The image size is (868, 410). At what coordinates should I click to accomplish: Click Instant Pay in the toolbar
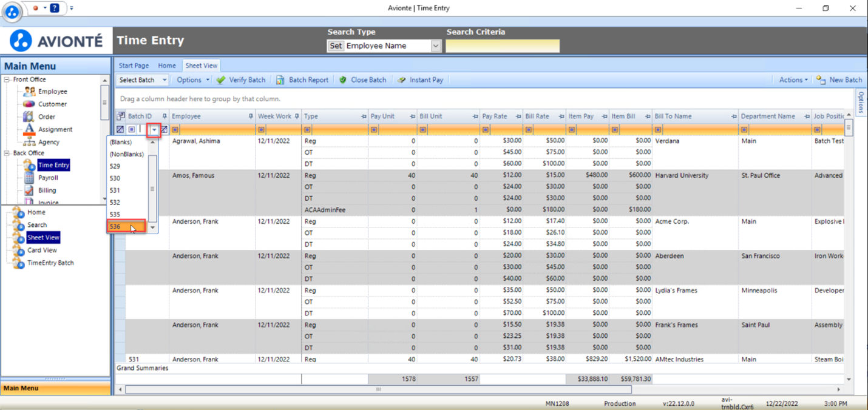[x=420, y=80]
